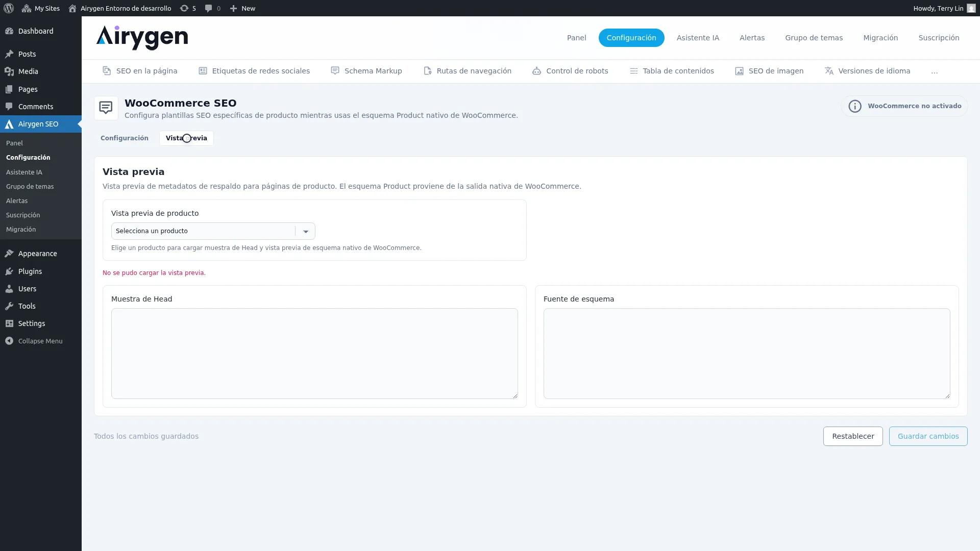Screen dimensions: 980x551
Task: Click the WordPress logo icon
Action: [9, 8]
